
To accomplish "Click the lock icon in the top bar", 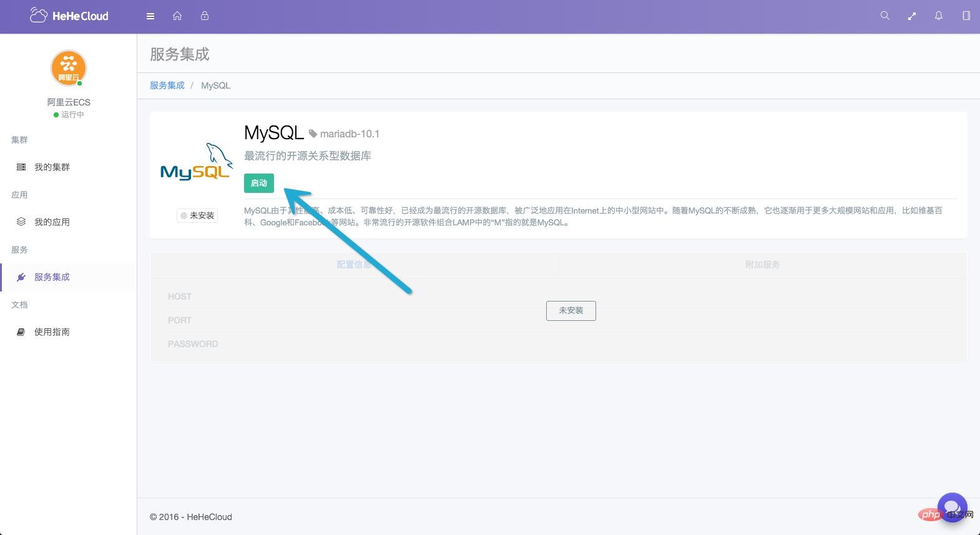I will click(205, 16).
